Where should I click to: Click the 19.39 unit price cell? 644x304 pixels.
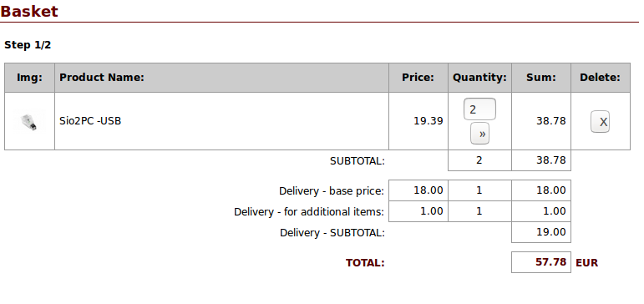point(428,121)
